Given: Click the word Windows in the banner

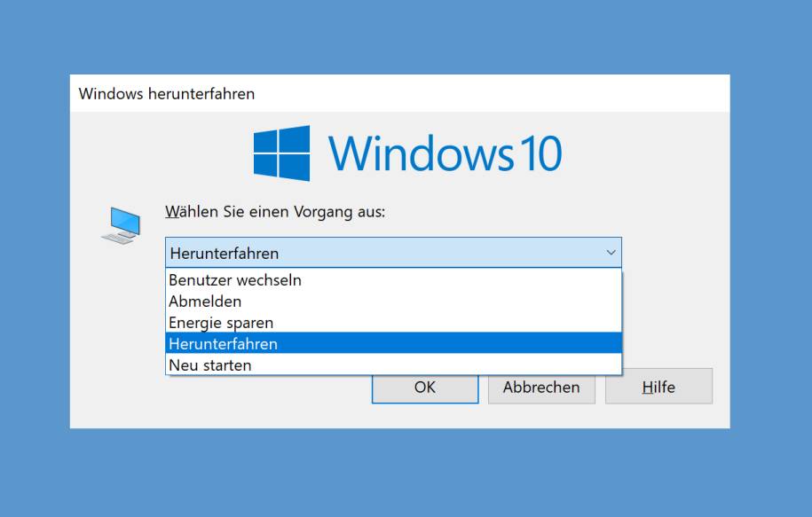Looking at the screenshot, I should 421,153.
